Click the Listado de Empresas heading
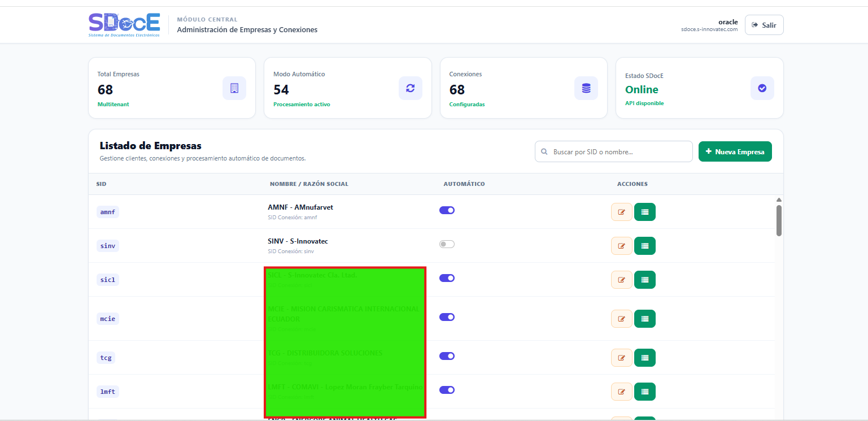The width and height of the screenshot is (868, 421). pyautogui.click(x=150, y=146)
